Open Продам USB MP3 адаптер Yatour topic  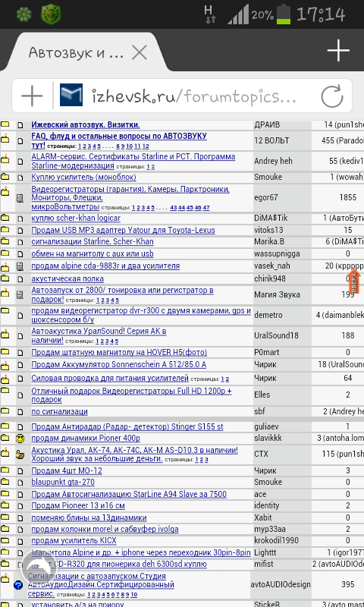(123, 230)
